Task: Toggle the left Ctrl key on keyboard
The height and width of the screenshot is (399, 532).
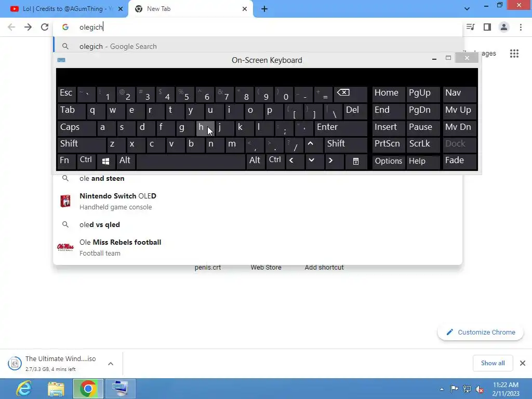Action: [x=86, y=161]
